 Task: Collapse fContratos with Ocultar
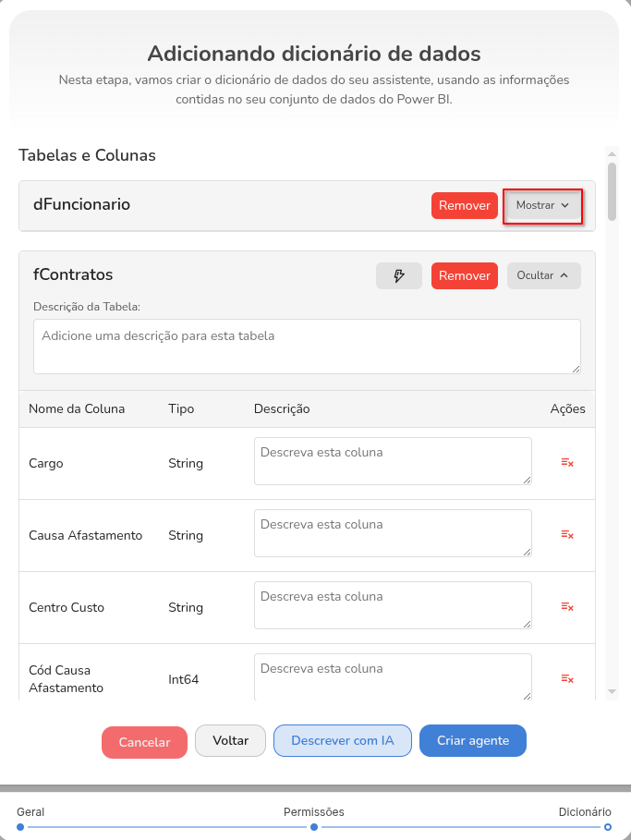click(x=543, y=276)
